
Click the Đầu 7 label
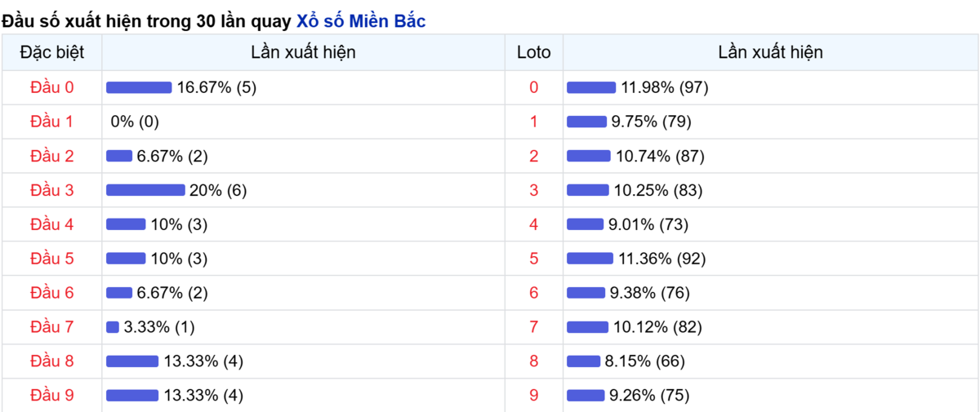pyautogui.click(x=52, y=327)
